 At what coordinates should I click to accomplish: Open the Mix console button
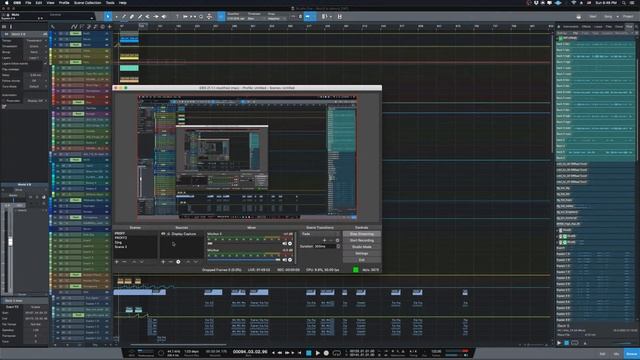point(616,354)
